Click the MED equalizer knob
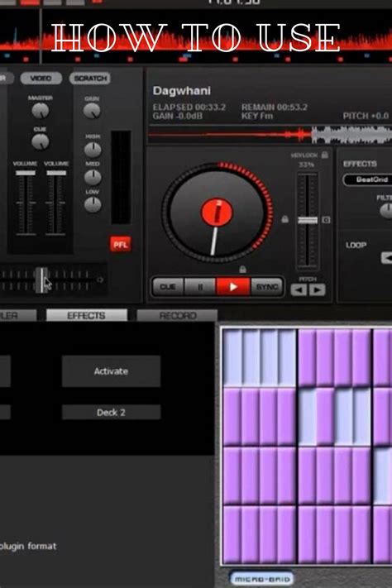 pyautogui.click(x=93, y=177)
